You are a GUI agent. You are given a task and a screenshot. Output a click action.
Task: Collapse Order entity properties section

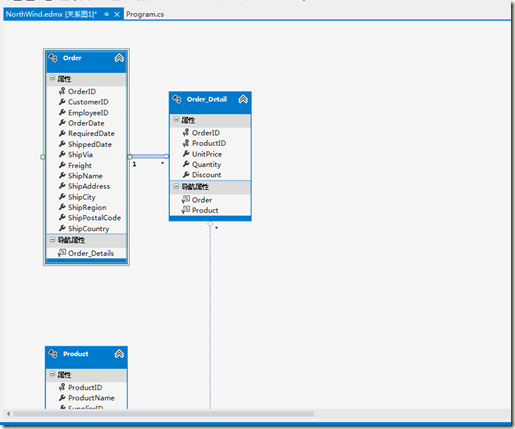pyautogui.click(x=52, y=78)
